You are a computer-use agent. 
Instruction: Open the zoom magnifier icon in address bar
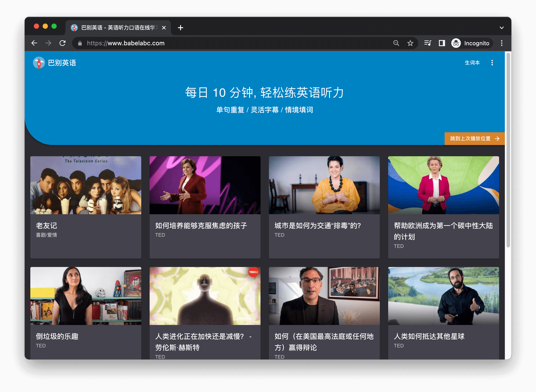pyautogui.click(x=396, y=43)
